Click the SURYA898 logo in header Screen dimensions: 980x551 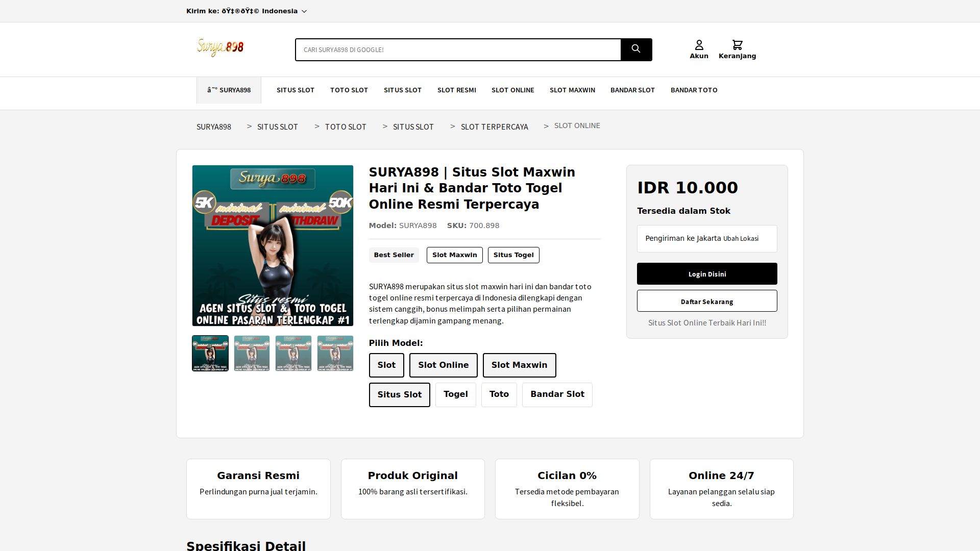[220, 47]
